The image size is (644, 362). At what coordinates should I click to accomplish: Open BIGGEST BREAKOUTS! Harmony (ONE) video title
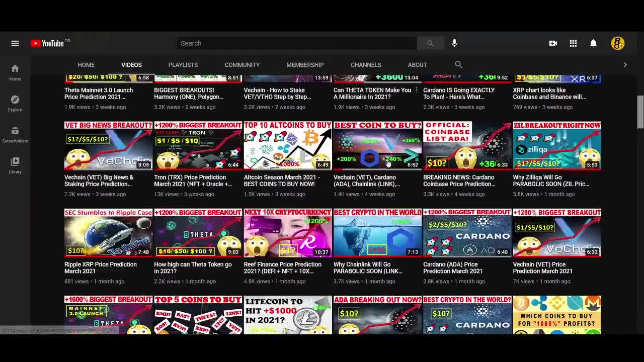[189, 94]
